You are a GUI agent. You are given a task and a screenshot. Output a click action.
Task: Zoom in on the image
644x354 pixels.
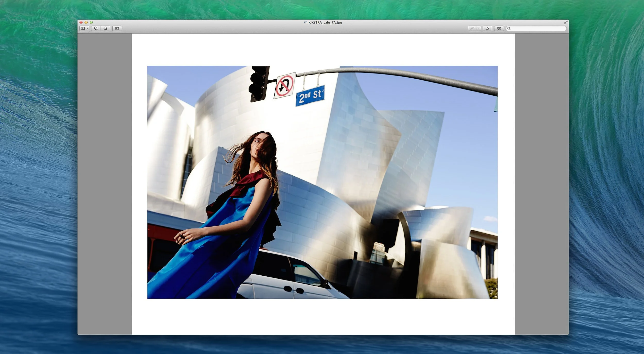tap(105, 28)
